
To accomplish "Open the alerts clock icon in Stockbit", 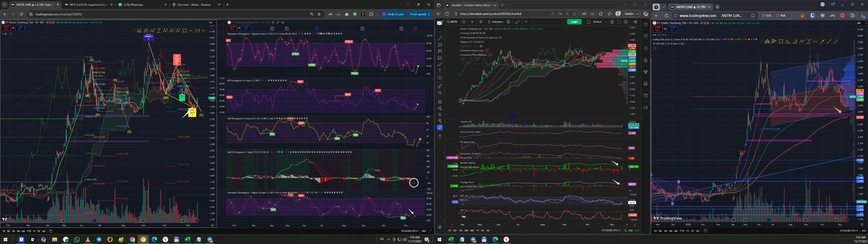I will 646,36.
